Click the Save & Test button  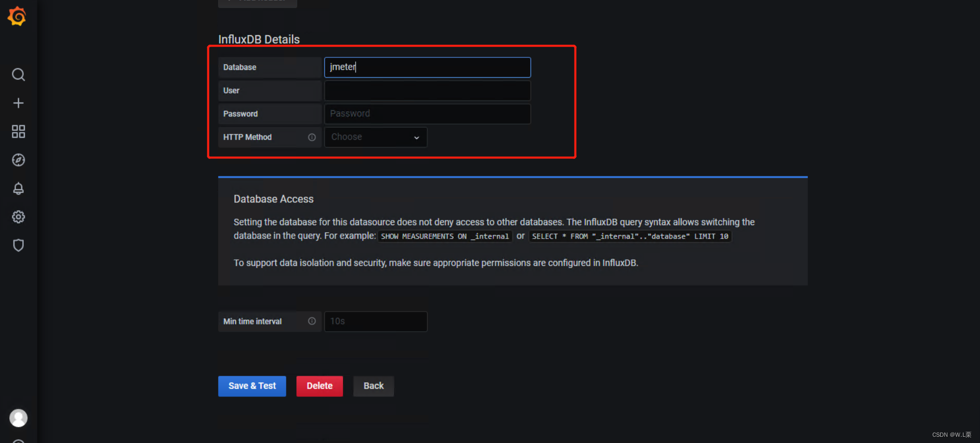tap(252, 386)
